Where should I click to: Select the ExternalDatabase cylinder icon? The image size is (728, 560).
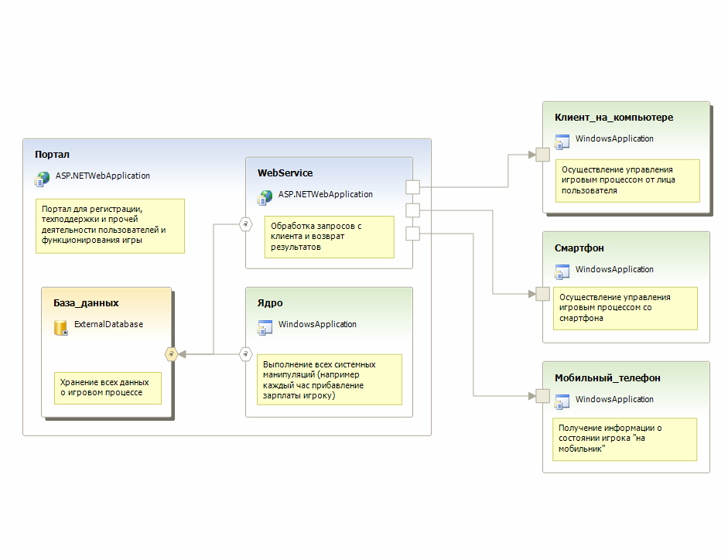coord(61,327)
